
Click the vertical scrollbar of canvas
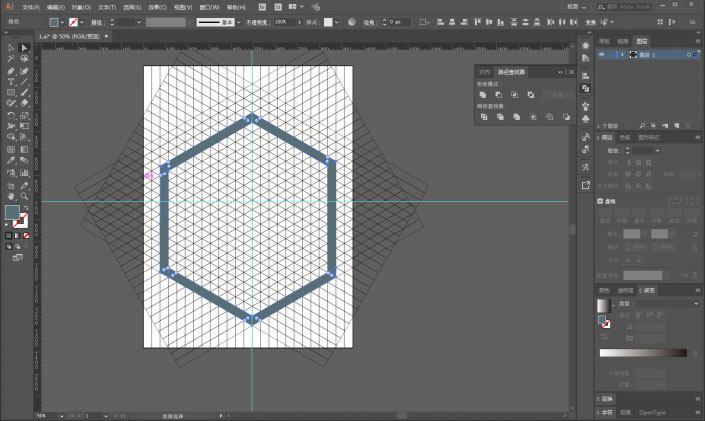tap(572, 229)
